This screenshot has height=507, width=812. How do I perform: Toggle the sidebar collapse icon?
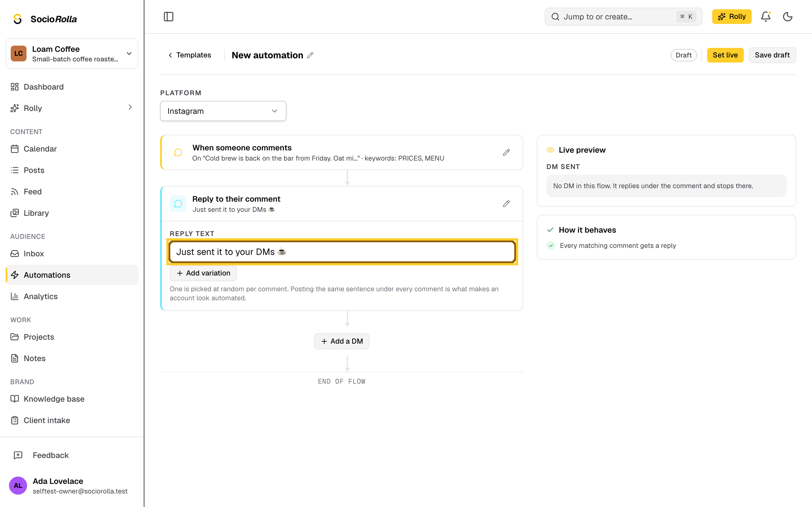(x=168, y=16)
